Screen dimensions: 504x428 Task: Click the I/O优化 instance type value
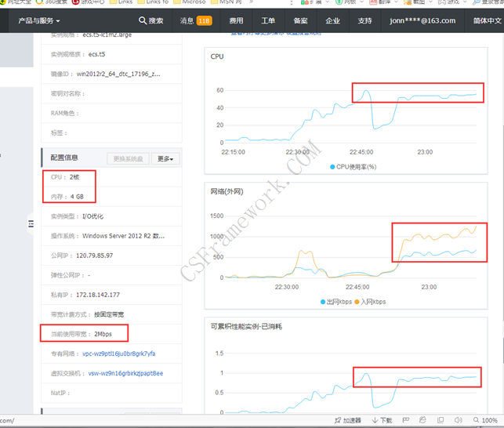pos(93,216)
